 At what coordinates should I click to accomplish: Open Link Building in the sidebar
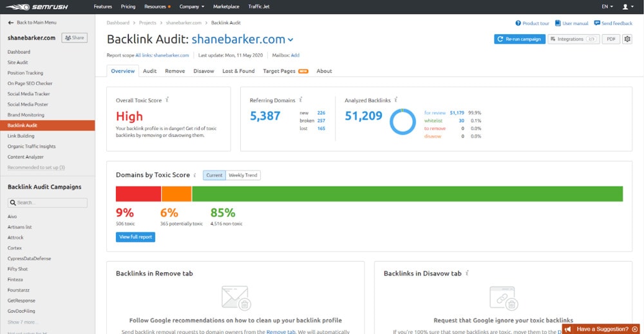[x=21, y=136]
